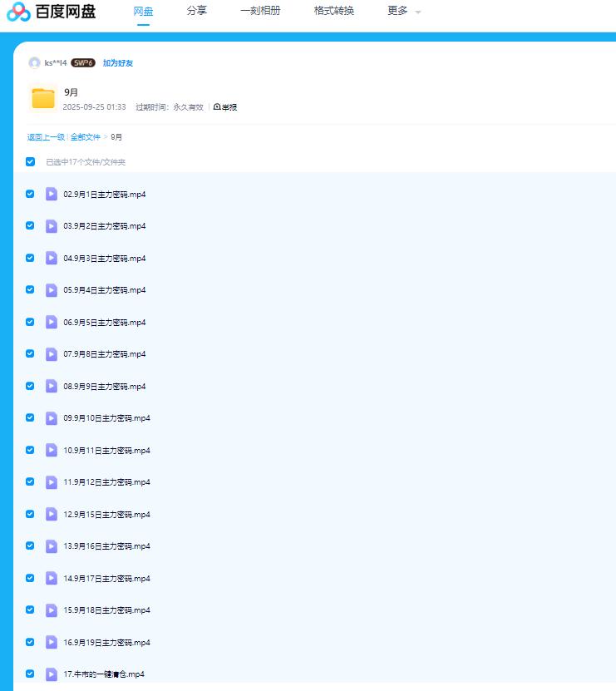Deselect the 11.9月12日主力密码.mp4 checkbox

30,482
